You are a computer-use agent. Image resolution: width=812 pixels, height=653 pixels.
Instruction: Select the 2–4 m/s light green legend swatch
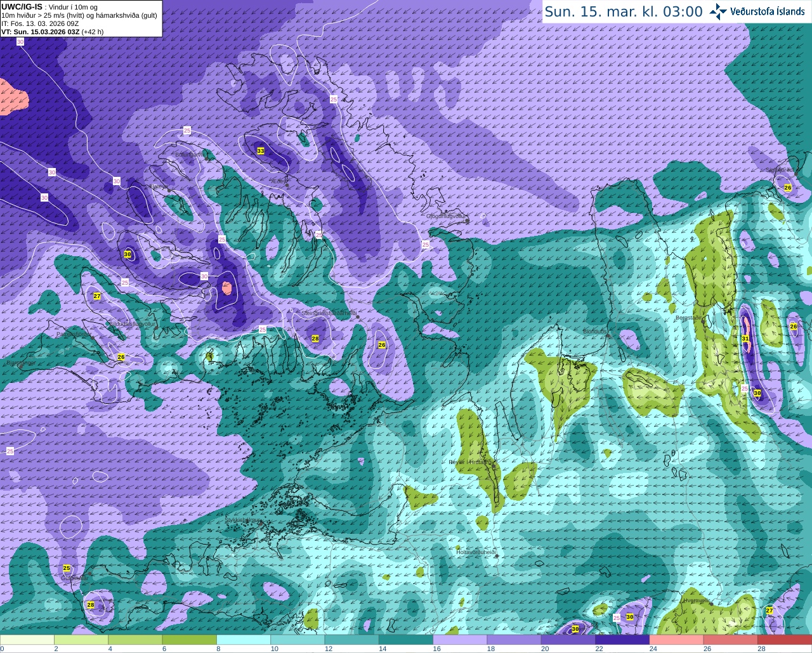point(81,640)
